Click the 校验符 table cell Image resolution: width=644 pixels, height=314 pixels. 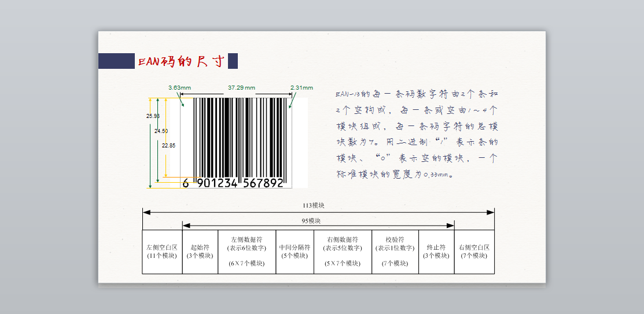coord(395,252)
